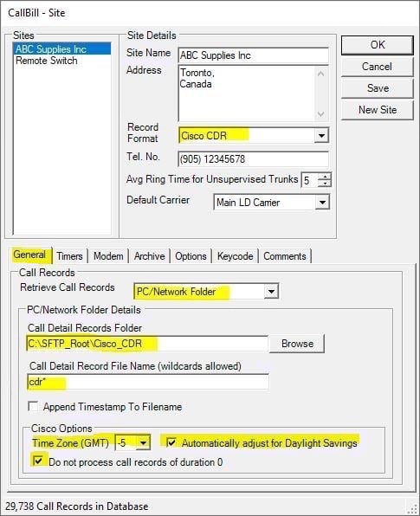The image size is (420, 516).
Task: Decrease Avg Ring Time with down arrow
Action: [325, 184]
